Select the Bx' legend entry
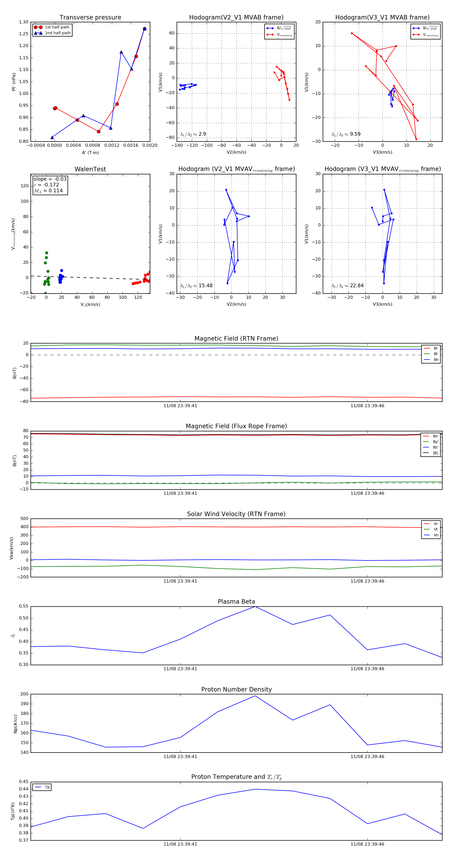473x868 pixels. (x=431, y=436)
